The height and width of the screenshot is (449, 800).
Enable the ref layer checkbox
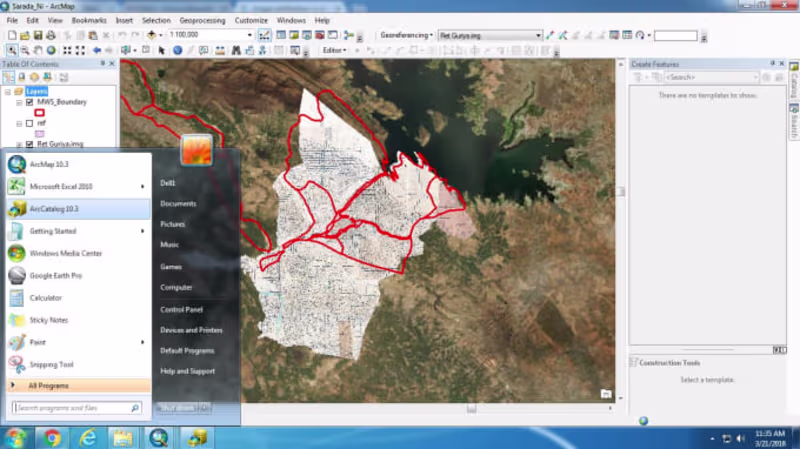pos(30,123)
